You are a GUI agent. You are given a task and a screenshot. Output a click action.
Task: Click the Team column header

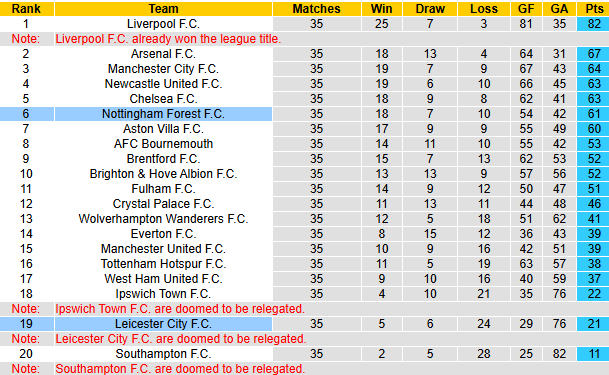coord(164,9)
